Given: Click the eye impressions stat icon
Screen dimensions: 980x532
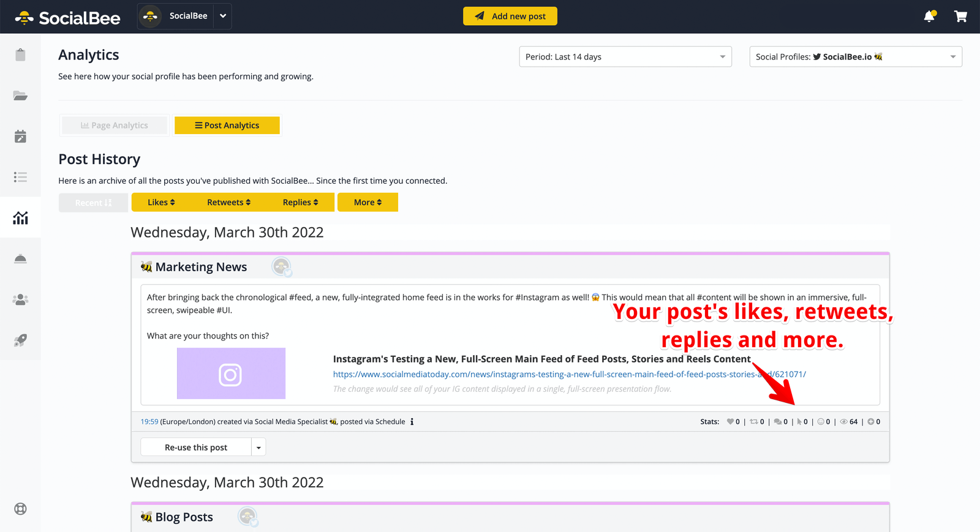Looking at the screenshot, I should tap(843, 421).
